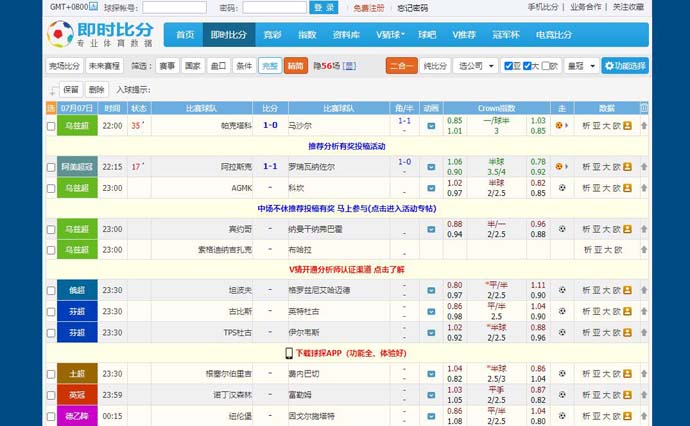The height and width of the screenshot is (426, 690).
Task: Enable the 欧 checkbox
Action: coord(546,66)
